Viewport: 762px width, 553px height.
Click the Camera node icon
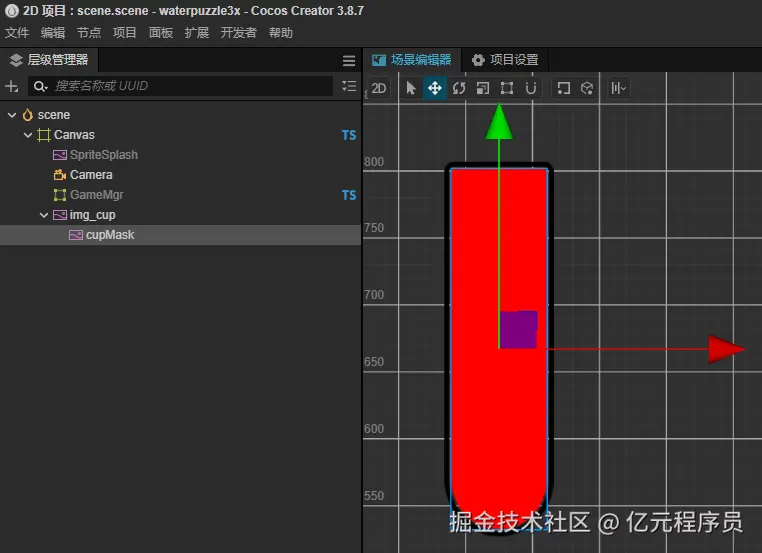click(60, 175)
